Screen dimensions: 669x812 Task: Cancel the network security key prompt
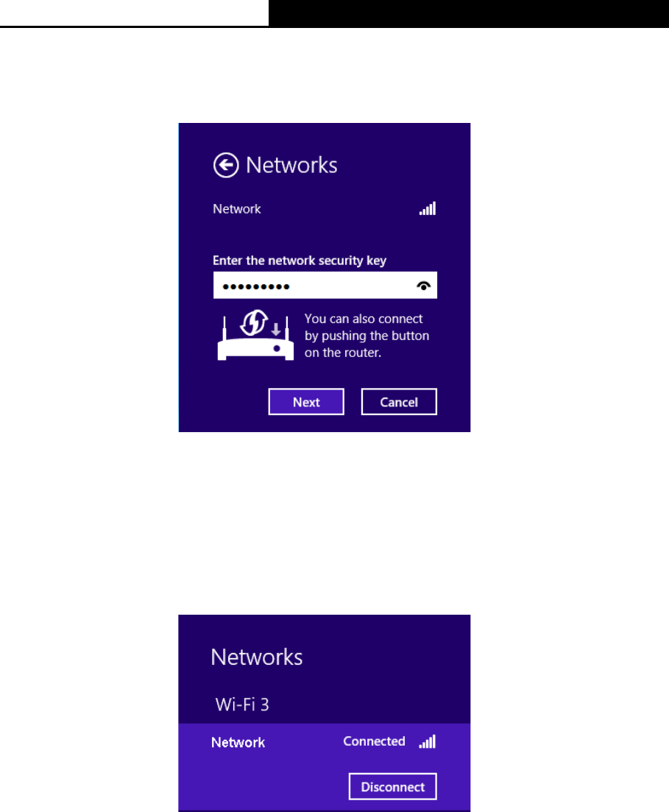pyautogui.click(x=399, y=402)
